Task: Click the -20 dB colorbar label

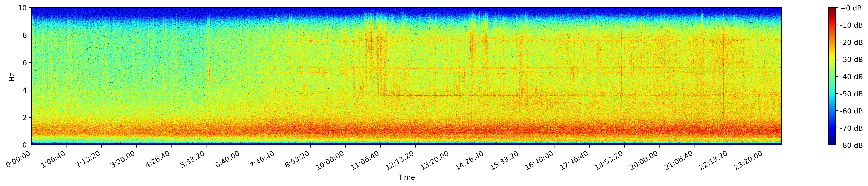Action: (x=852, y=43)
